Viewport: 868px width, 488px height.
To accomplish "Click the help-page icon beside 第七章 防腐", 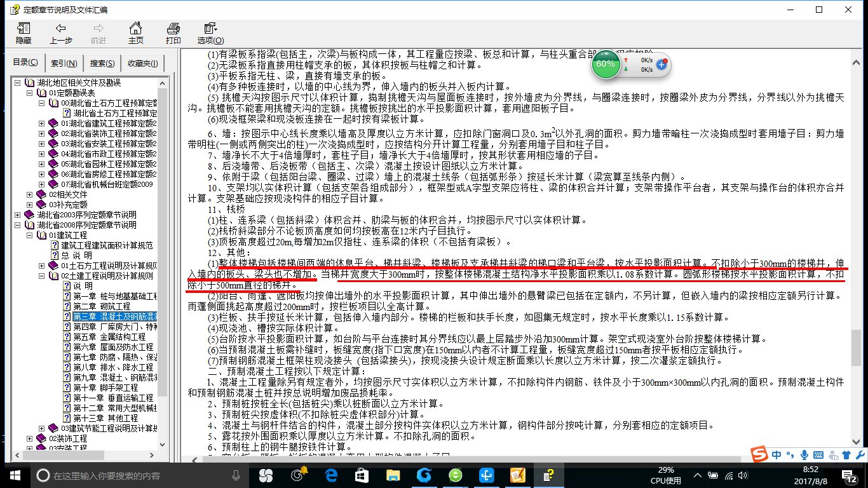I will pyautogui.click(x=66, y=357).
